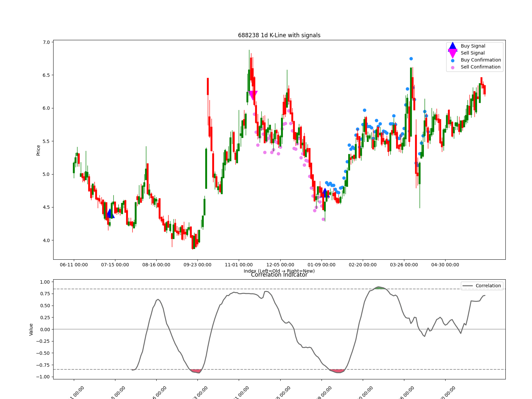
Task: Click the '06-11 00:00' date tick label
Action: (74, 265)
